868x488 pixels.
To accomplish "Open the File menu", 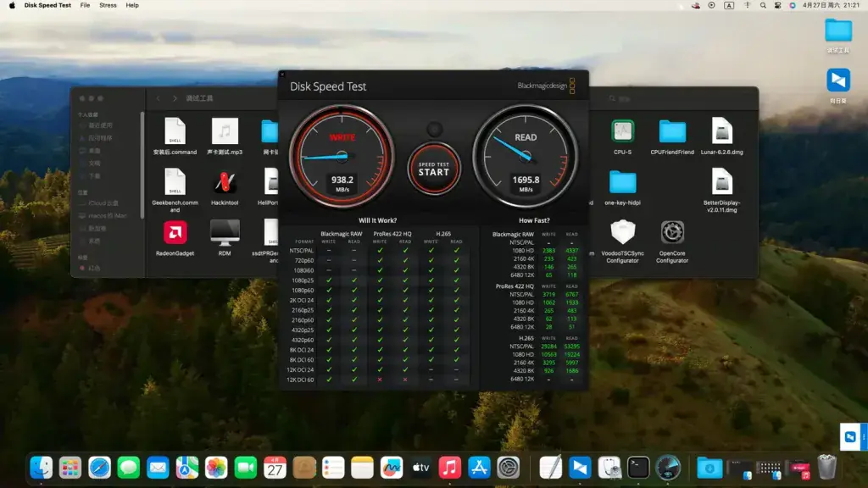I will tap(85, 5).
